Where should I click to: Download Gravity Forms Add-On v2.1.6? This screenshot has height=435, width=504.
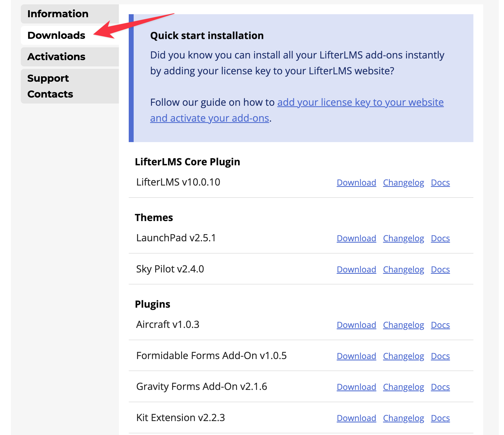(x=356, y=387)
